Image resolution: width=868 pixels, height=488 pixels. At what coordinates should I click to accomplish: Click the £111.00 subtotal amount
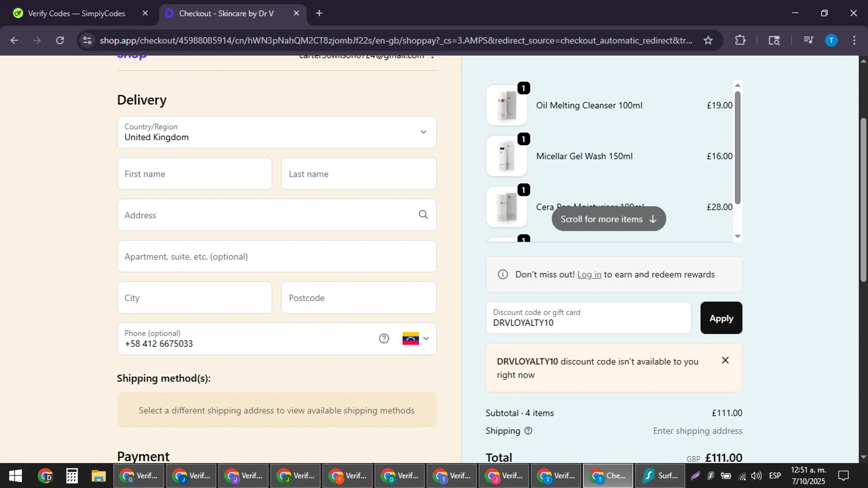click(727, 413)
